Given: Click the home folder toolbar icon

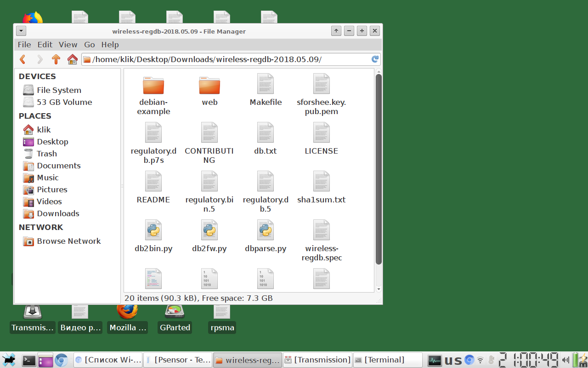Looking at the screenshot, I should point(72,59).
